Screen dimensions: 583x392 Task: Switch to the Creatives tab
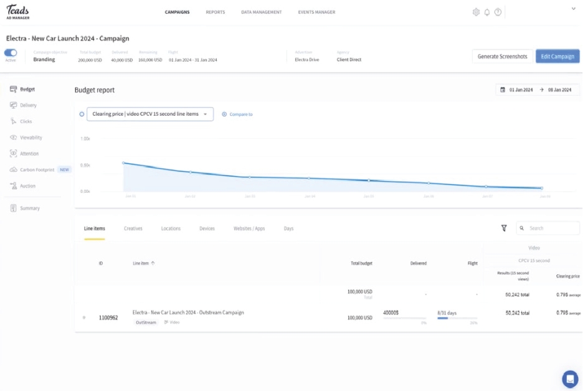pos(133,229)
